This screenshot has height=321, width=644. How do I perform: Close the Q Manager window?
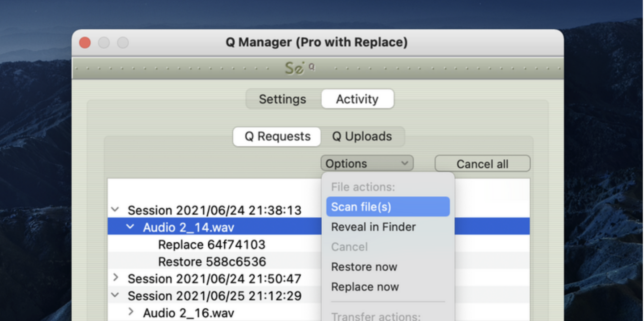[85, 43]
